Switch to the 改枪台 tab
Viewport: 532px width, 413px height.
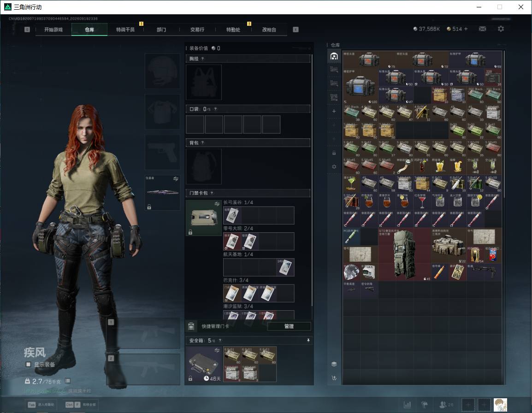[269, 29]
